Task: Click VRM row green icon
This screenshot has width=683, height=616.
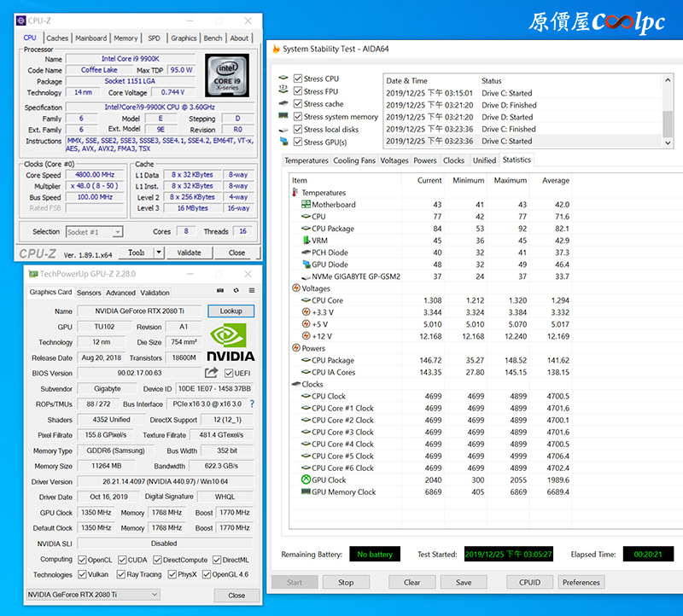Action: [306, 241]
